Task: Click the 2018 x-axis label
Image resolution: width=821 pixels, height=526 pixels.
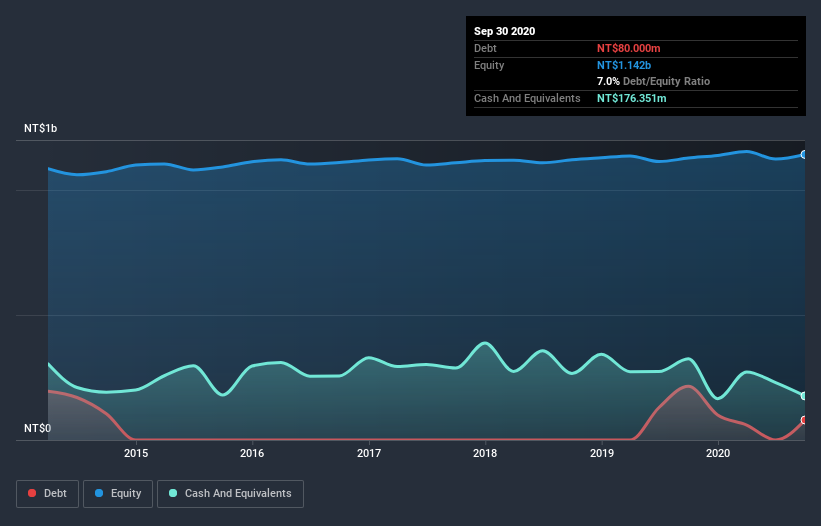Action: pyautogui.click(x=485, y=453)
